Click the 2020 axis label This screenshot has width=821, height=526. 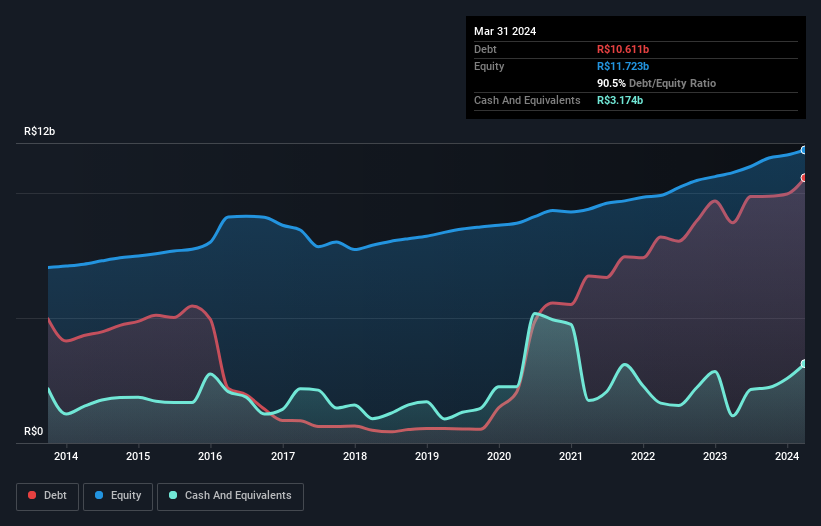tap(499, 456)
